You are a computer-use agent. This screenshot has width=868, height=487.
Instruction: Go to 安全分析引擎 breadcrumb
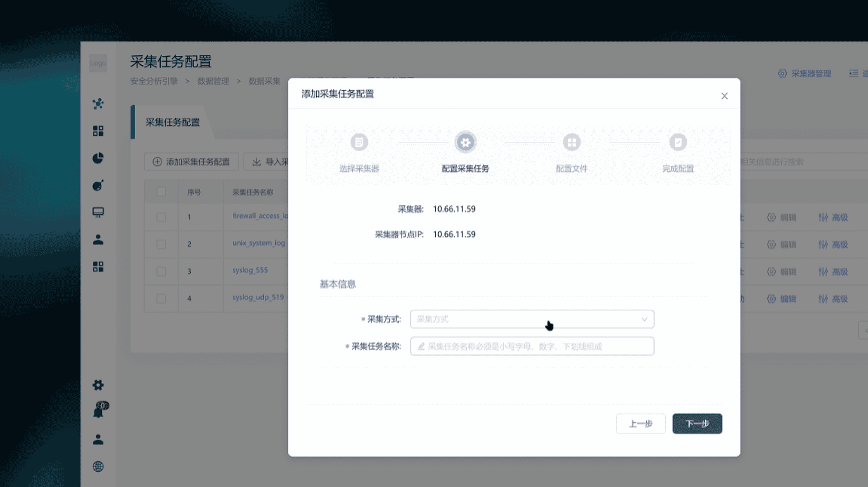tap(154, 81)
